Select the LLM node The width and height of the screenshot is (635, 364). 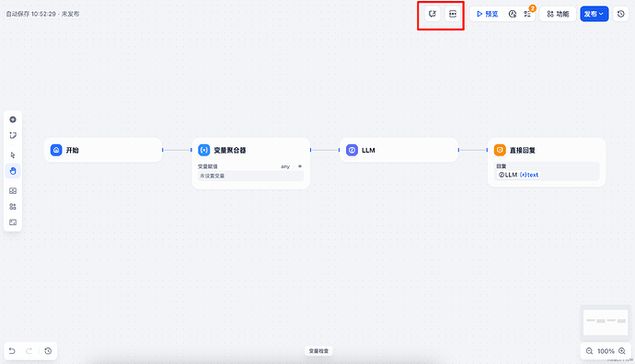click(x=398, y=150)
